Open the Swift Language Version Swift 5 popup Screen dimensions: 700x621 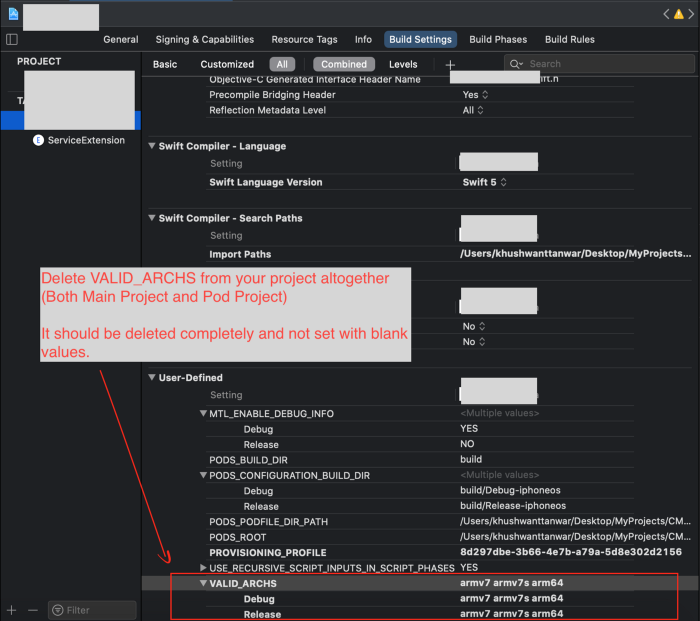pyautogui.click(x=484, y=182)
